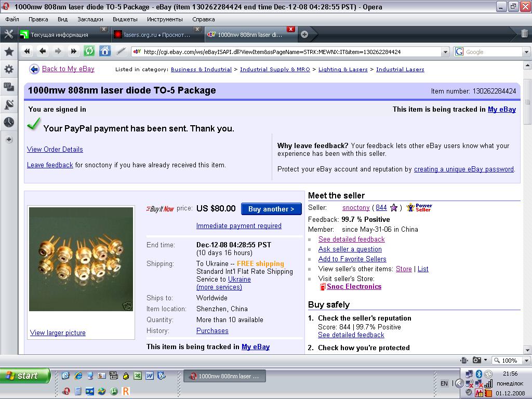Open View Order Details link

click(55, 149)
